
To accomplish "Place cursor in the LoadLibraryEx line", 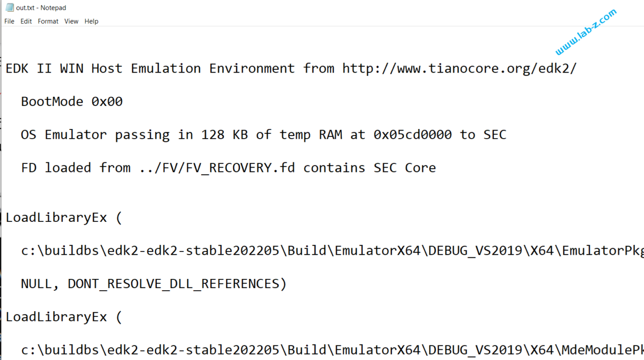I will [54, 217].
